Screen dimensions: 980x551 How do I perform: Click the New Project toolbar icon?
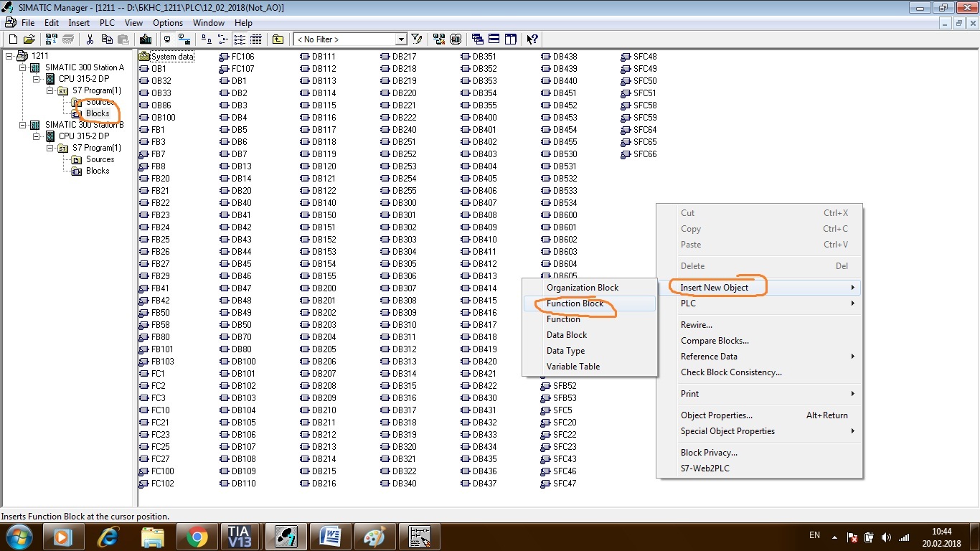[13, 39]
